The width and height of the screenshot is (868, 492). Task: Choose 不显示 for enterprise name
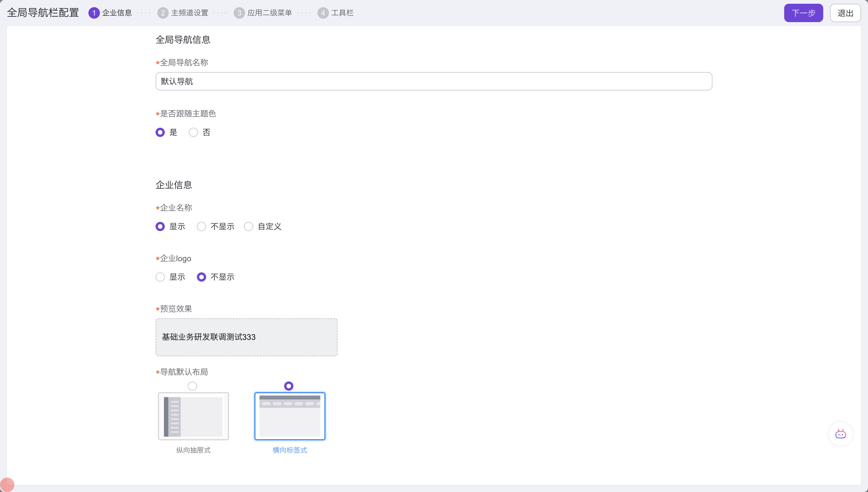click(201, 226)
